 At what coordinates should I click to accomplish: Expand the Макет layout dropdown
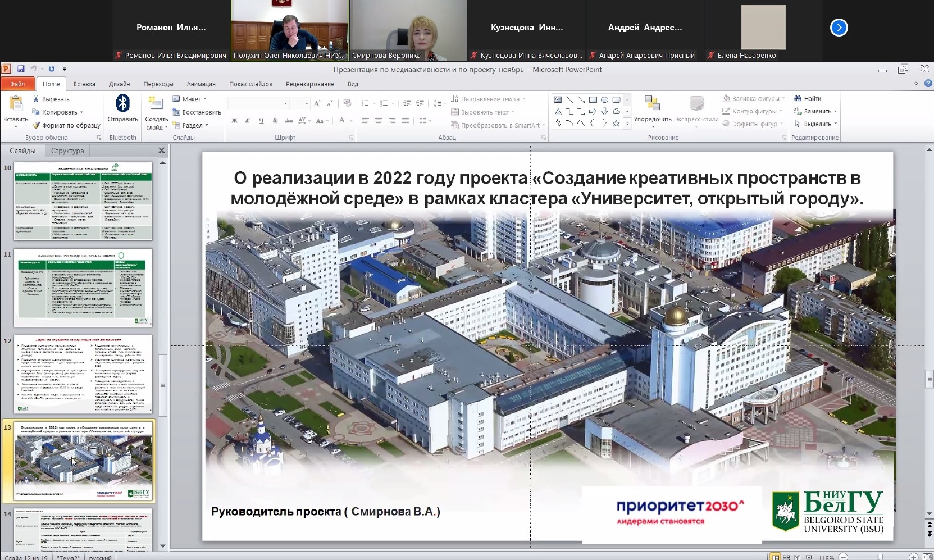point(190,99)
